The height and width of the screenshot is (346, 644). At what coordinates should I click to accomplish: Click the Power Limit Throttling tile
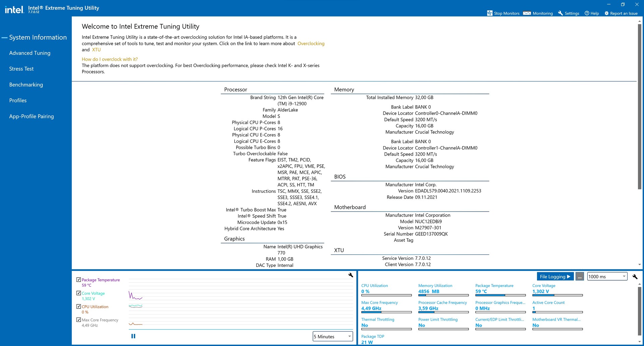tap(443, 324)
